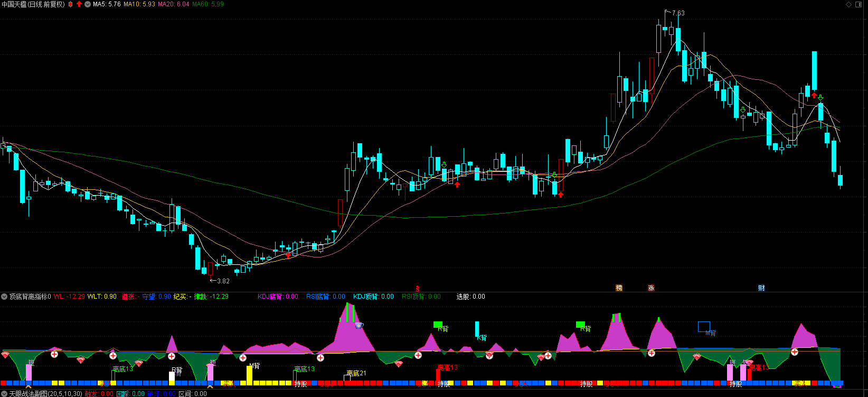
Task: Click the white bowl icon on the first indicator peak
Action: [360, 326]
